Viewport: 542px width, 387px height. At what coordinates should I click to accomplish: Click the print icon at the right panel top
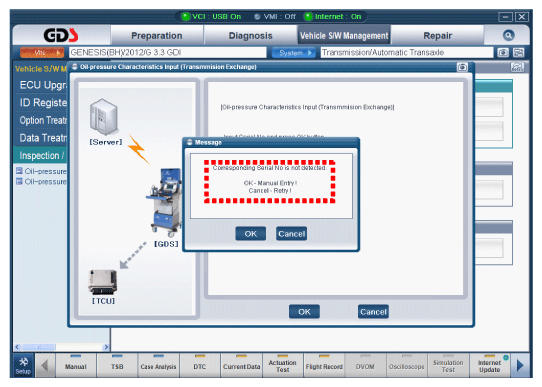tap(517, 67)
